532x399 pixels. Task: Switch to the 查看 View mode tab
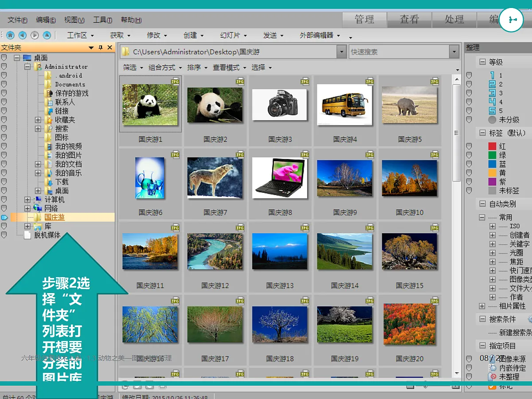click(x=409, y=19)
